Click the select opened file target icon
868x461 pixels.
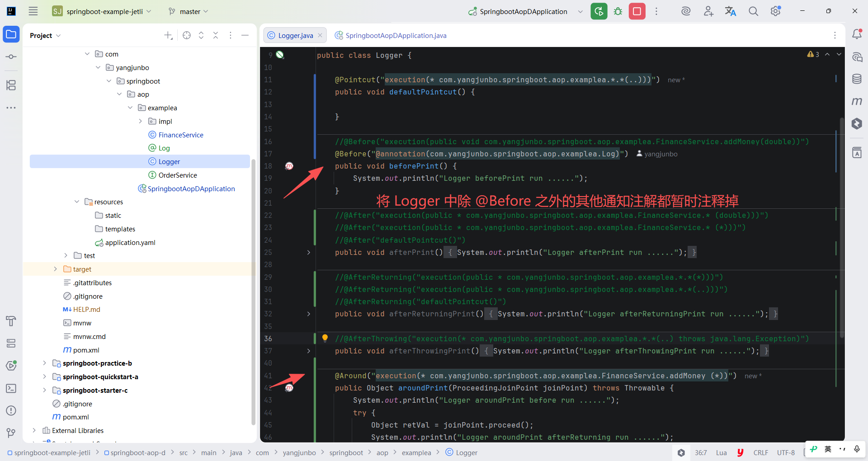click(x=187, y=35)
